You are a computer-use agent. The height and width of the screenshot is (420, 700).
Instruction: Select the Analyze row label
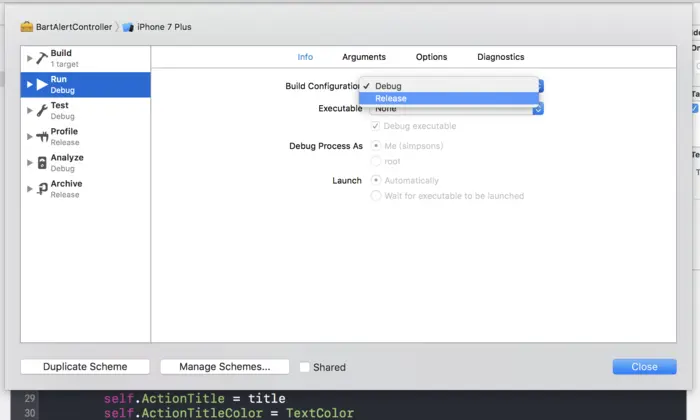coord(67,157)
